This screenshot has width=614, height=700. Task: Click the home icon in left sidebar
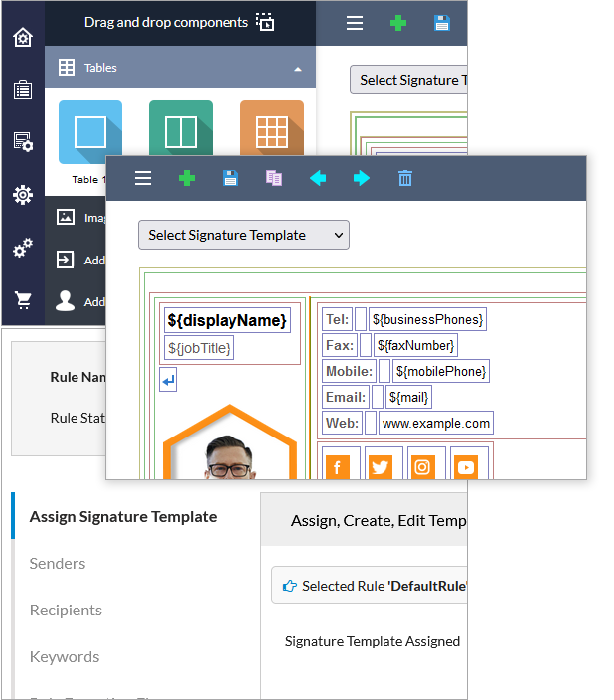tap(22, 38)
